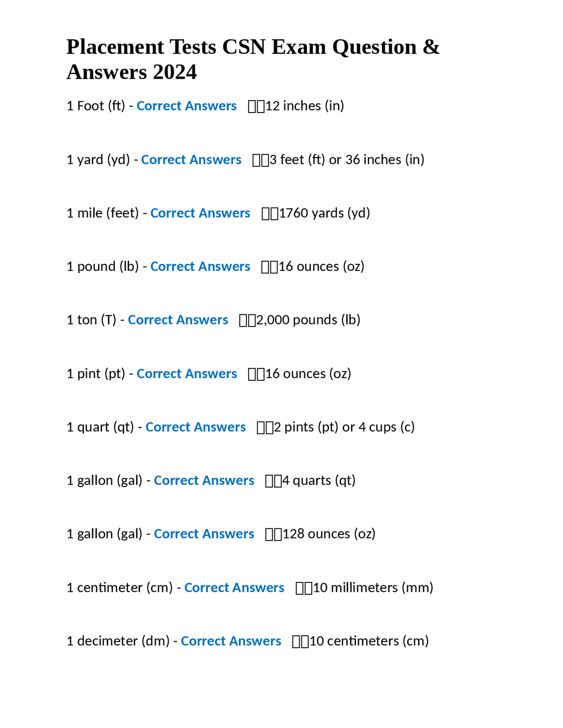Click "Correct Answers" beside 1 centimeter (cm)
The image size is (563, 728).
(x=234, y=588)
